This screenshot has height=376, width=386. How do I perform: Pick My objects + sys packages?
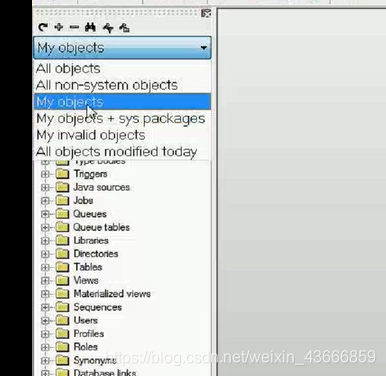(121, 119)
